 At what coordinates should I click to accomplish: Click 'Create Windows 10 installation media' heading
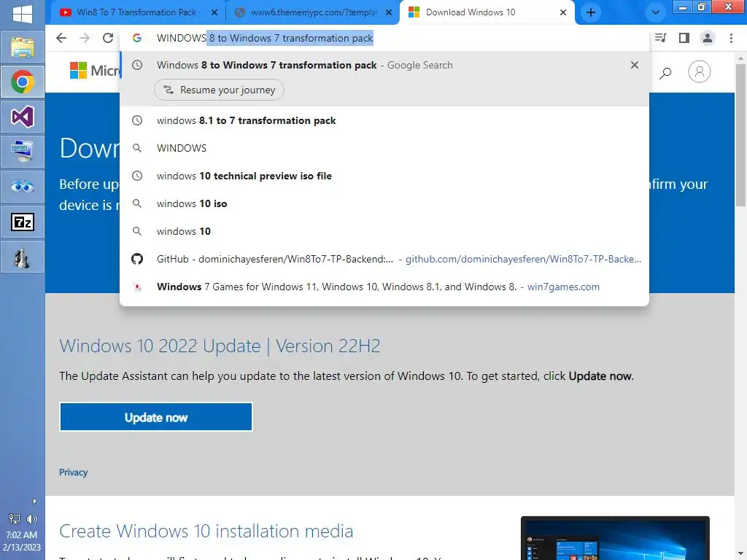coord(206,531)
